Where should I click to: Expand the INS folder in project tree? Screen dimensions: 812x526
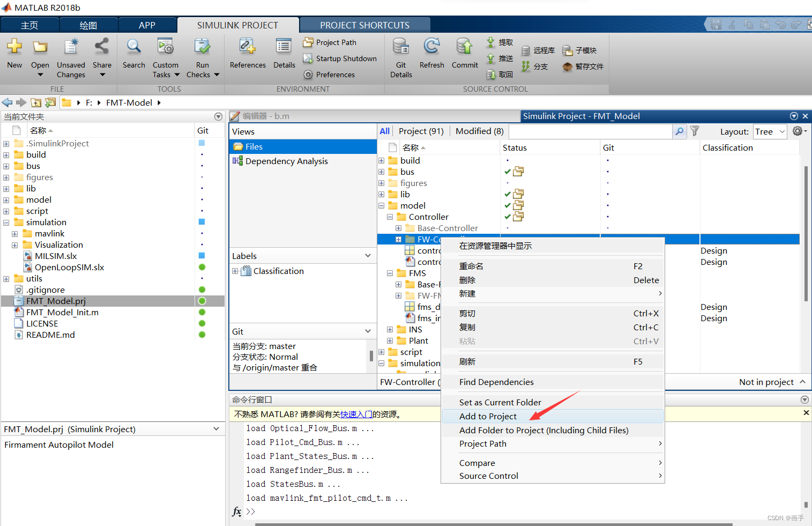coord(390,330)
